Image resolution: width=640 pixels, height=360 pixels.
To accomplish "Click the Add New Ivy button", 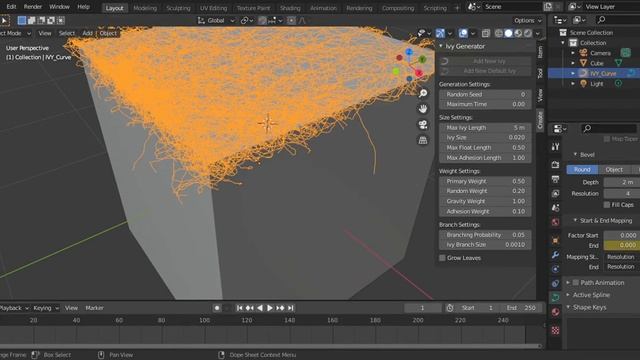I will coord(485,61).
